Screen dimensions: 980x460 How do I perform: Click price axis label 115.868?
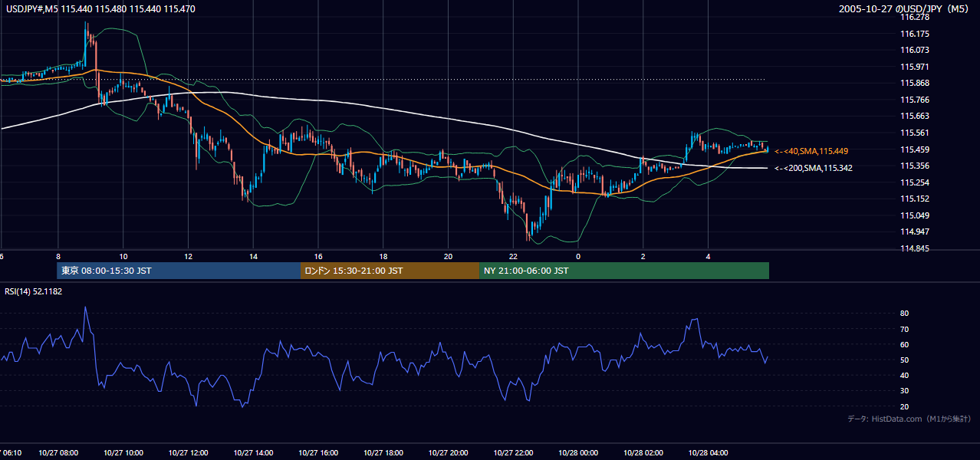tap(916, 83)
